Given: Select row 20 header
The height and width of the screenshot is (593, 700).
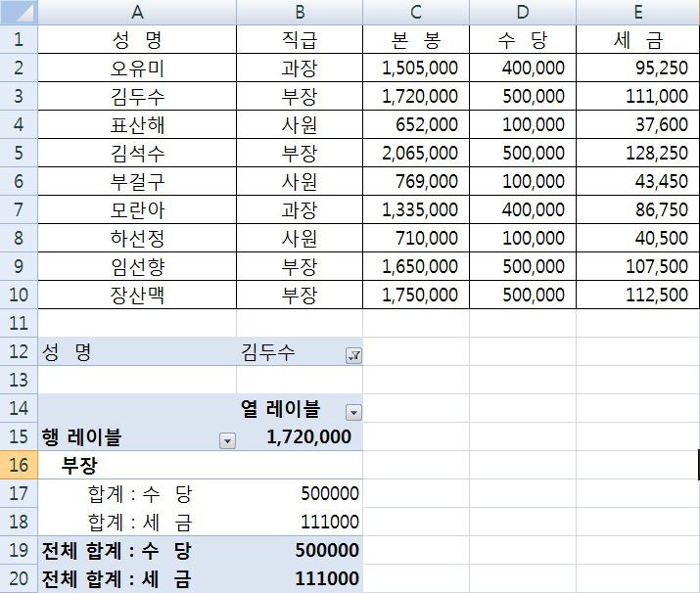Looking at the screenshot, I should click(19, 578).
